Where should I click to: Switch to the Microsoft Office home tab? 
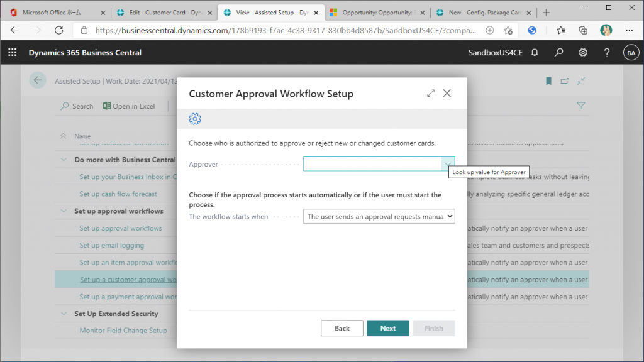(x=52, y=13)
